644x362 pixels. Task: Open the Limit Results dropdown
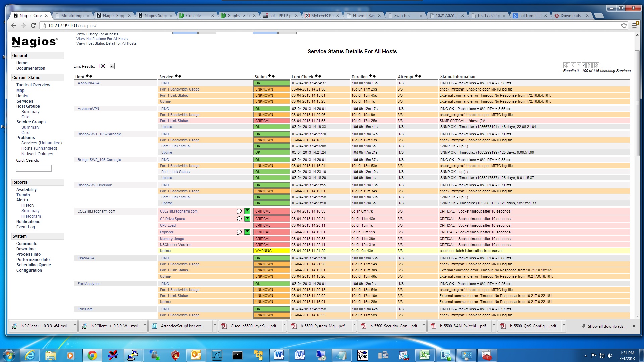click(x=112, y=66)
